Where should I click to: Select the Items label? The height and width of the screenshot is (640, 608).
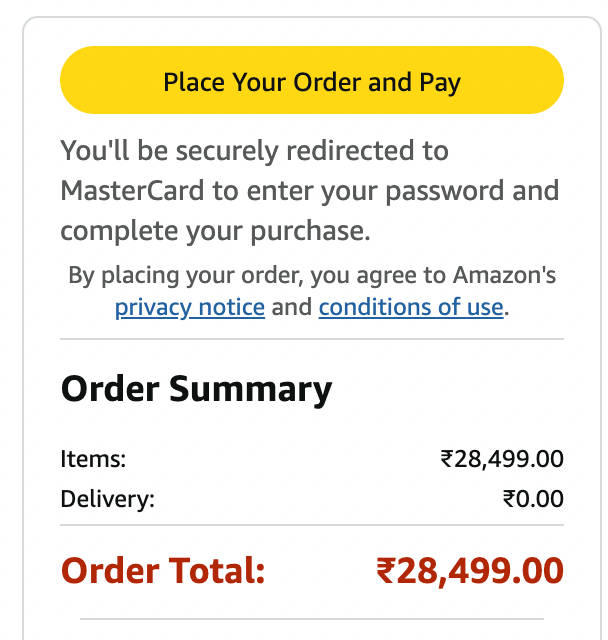[x=93, y=459]
